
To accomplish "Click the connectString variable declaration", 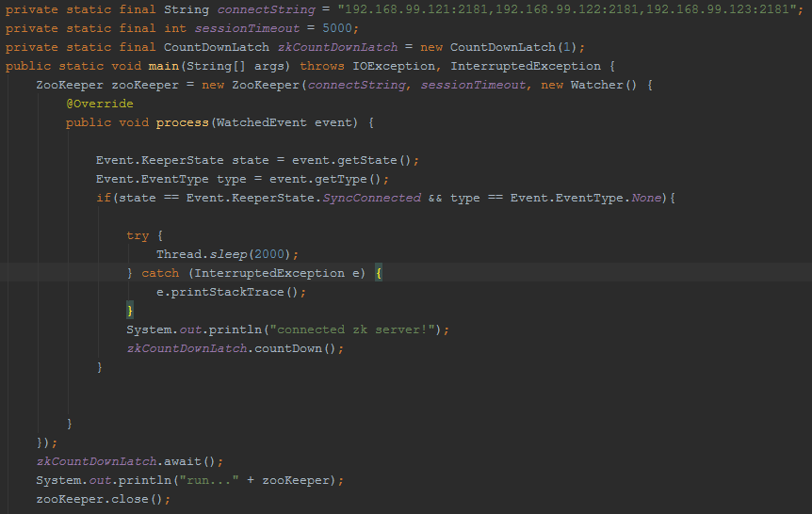I will click(267, 9).
